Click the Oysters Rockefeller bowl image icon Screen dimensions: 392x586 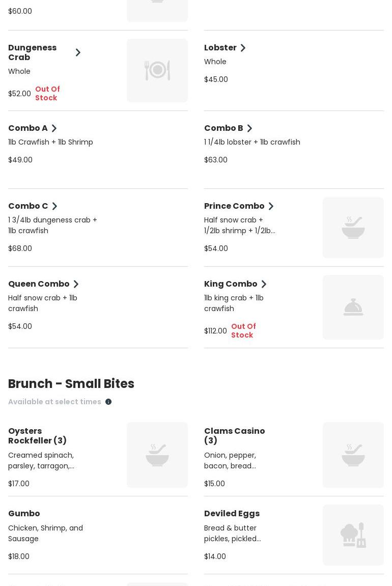[x=157, y=455]
